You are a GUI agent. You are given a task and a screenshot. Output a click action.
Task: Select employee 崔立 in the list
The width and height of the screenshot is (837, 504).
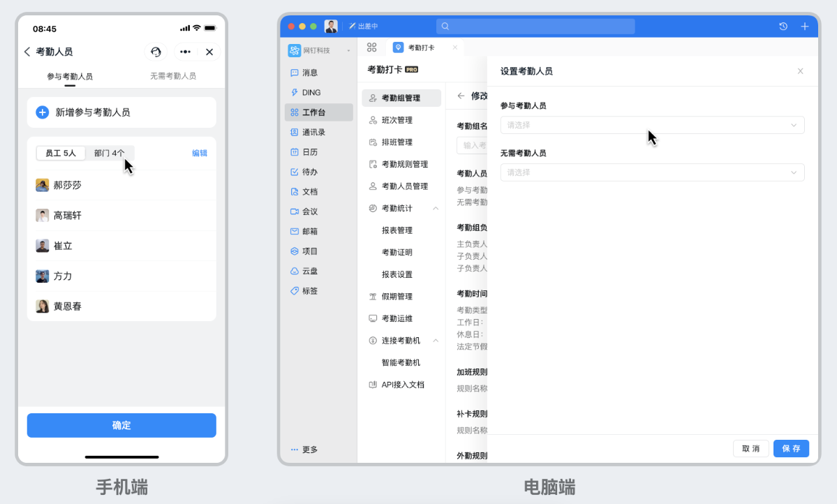(121, 246)
